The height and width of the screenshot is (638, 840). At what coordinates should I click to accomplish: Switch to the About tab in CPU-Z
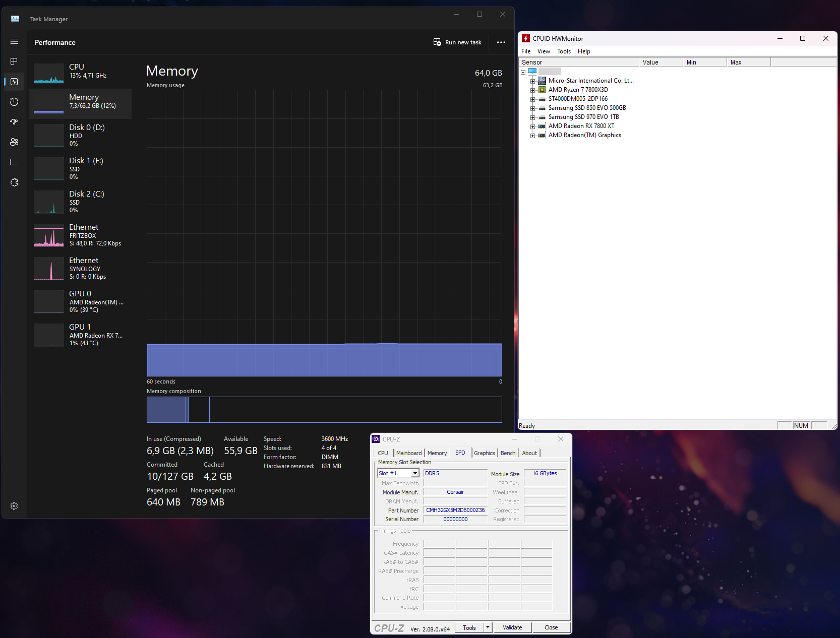(529, 453)
